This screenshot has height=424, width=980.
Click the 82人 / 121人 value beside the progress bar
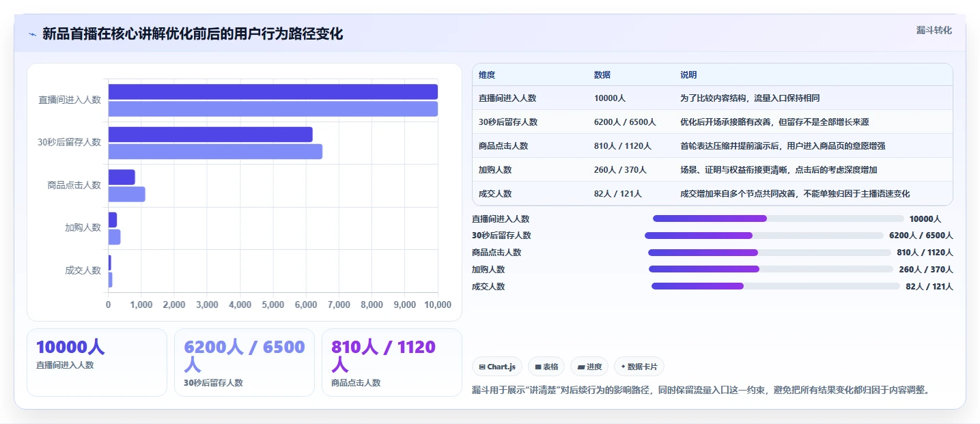tap(929, 287)
